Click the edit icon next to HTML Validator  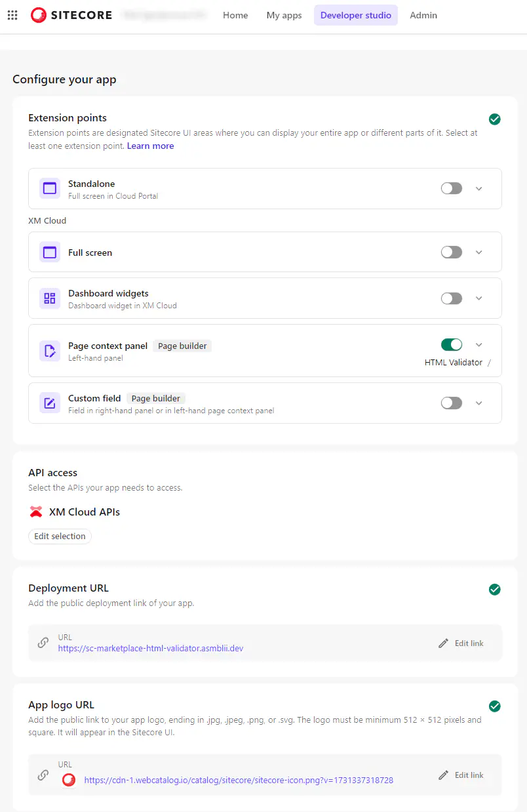pos(489,363)
